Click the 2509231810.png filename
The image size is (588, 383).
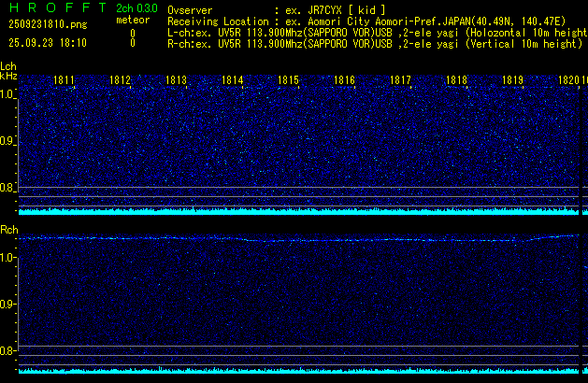[46, 25]
